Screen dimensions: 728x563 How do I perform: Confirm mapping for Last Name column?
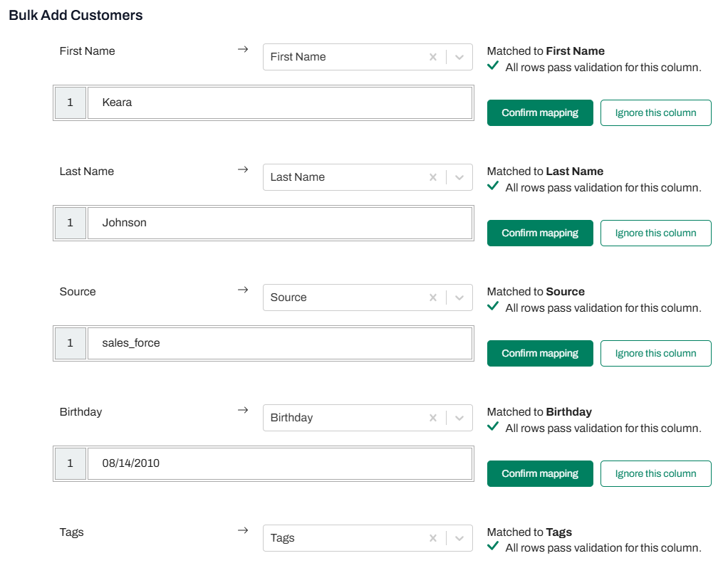[x=540, y=233]
